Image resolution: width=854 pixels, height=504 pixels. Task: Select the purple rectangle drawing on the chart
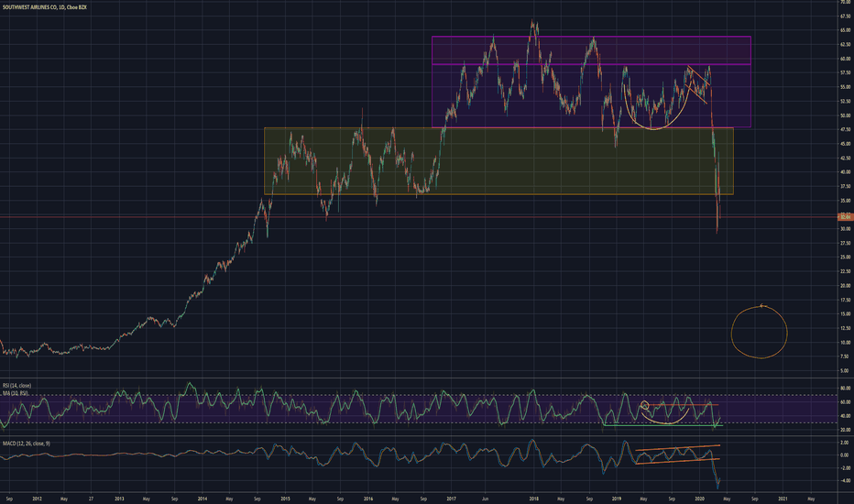592,82
